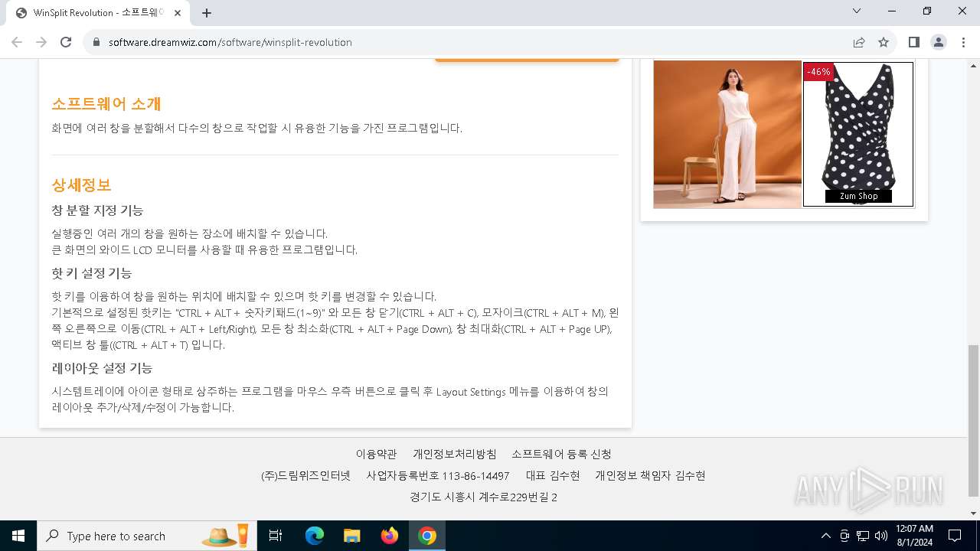Image resolution: width=980 pixels, height=551 pixels.
Task: Click the 핫 키 설정 기능 subheading
Action: click(x=92, y=273)
